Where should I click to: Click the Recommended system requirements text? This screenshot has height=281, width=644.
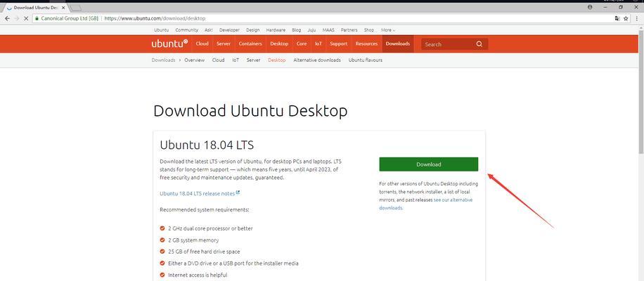point(205,209)
